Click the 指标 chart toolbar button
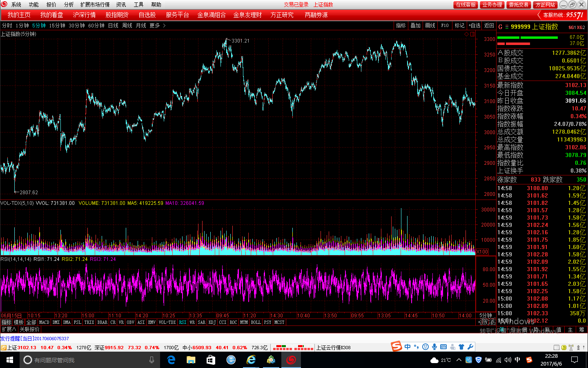Screen dimensions: 588x368 (401, 25)
